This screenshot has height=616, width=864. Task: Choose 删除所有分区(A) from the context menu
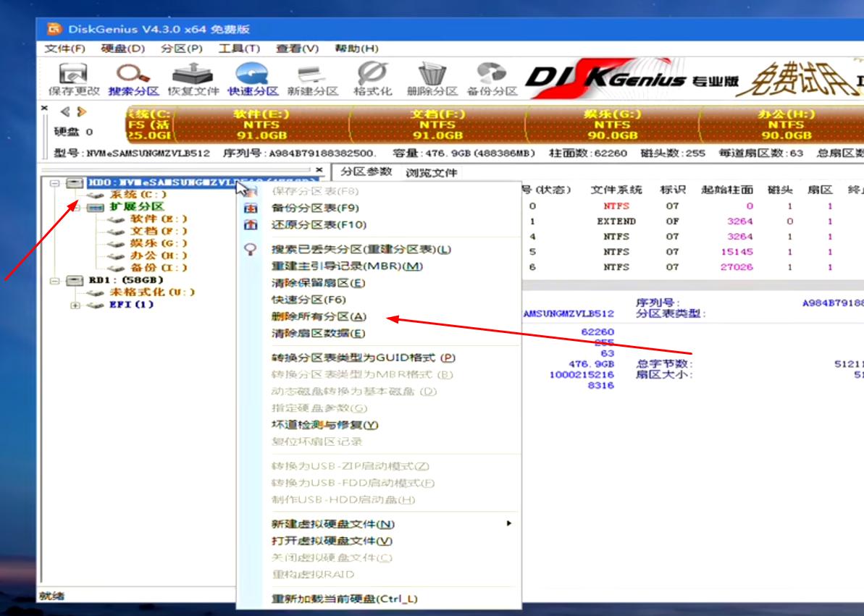(319, 316)
